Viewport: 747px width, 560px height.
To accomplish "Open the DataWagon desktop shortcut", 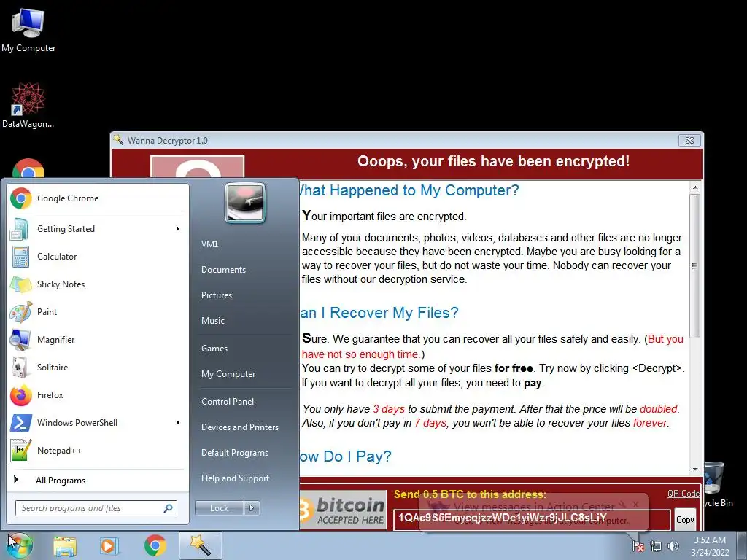I will tap(28, 105).
